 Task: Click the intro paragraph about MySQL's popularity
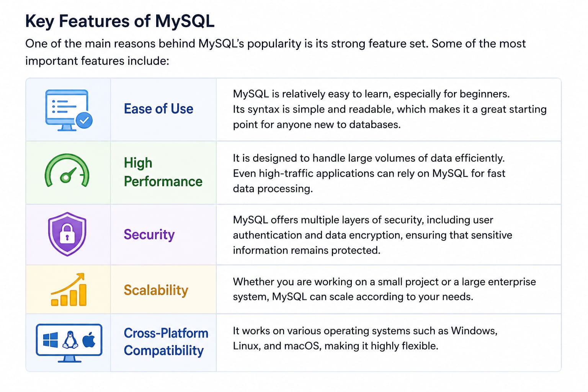tap(275, 52)
